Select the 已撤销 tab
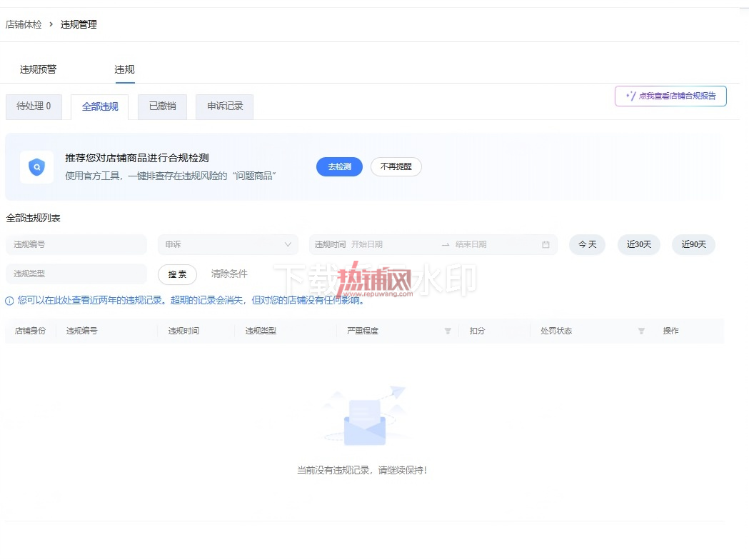The height and width of the screenshot is (560, 749). pyautogui.click(x=162, y=106)
